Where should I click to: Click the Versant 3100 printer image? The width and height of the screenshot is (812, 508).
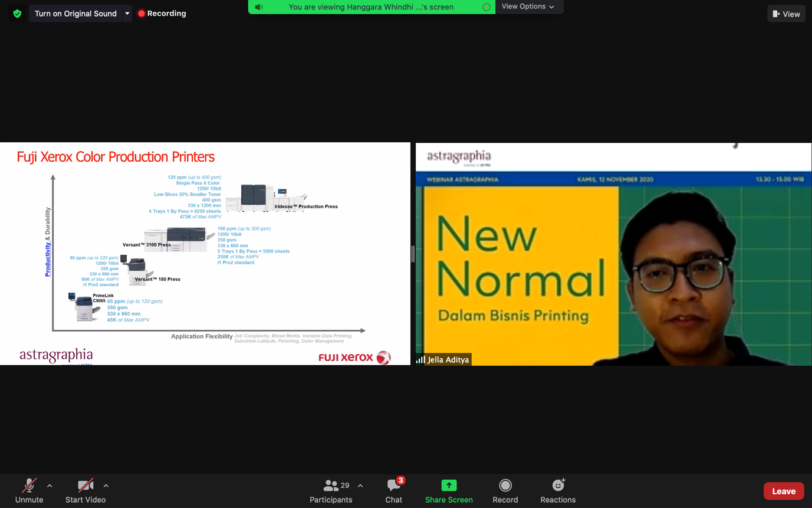(x=179, y=240)
